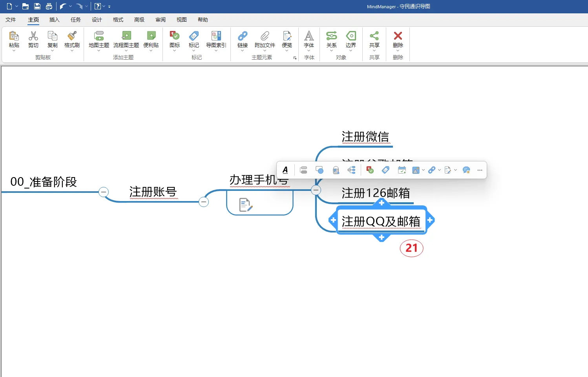Open the 文件 menu

(x=11, y=20)
